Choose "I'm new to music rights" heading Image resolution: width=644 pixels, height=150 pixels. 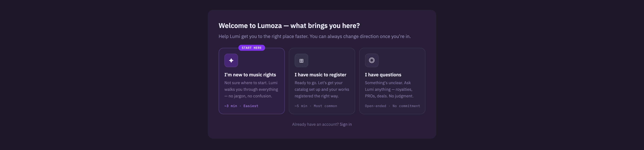tap(250, 75)
